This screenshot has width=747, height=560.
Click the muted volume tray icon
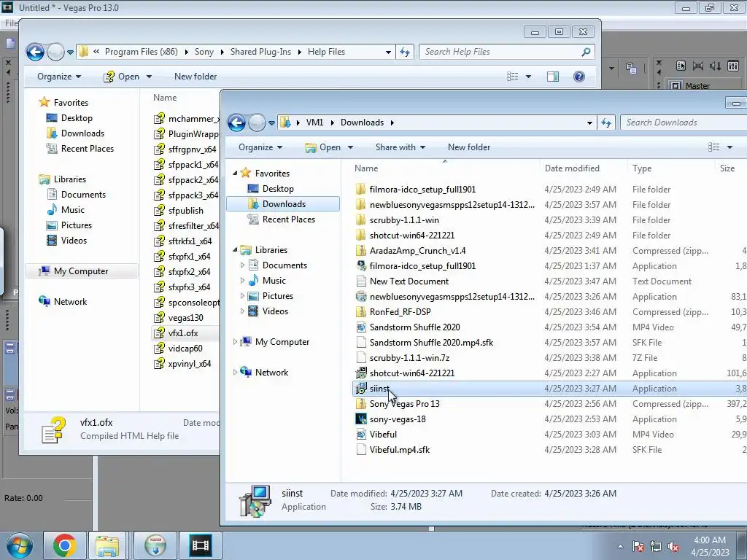pos(673,546)
